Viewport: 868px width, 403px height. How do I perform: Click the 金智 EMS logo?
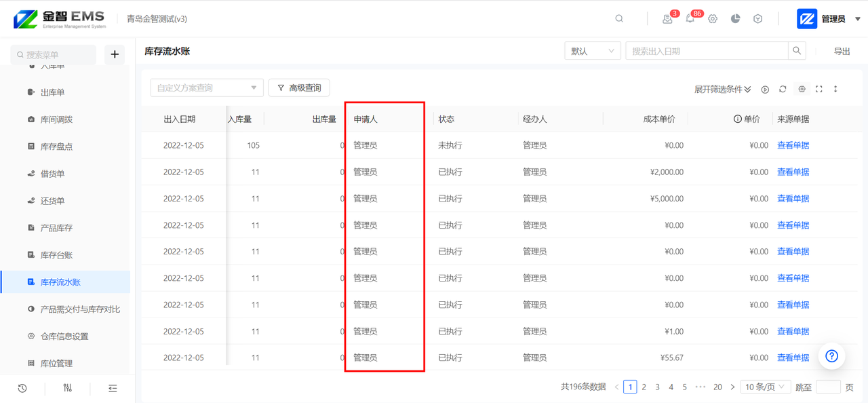[60, 19]
